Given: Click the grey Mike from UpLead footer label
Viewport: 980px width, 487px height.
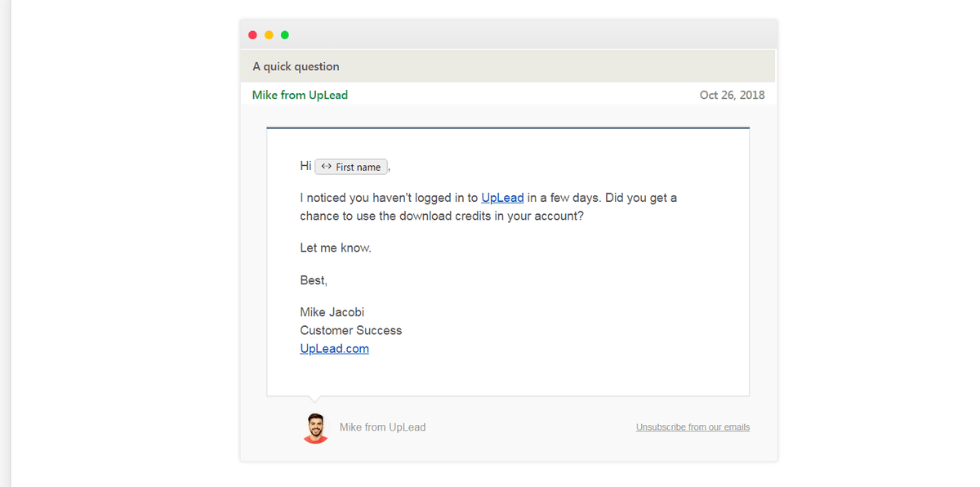Looking at the screenshot, I should pyautogui.click(x=382, y=427).
